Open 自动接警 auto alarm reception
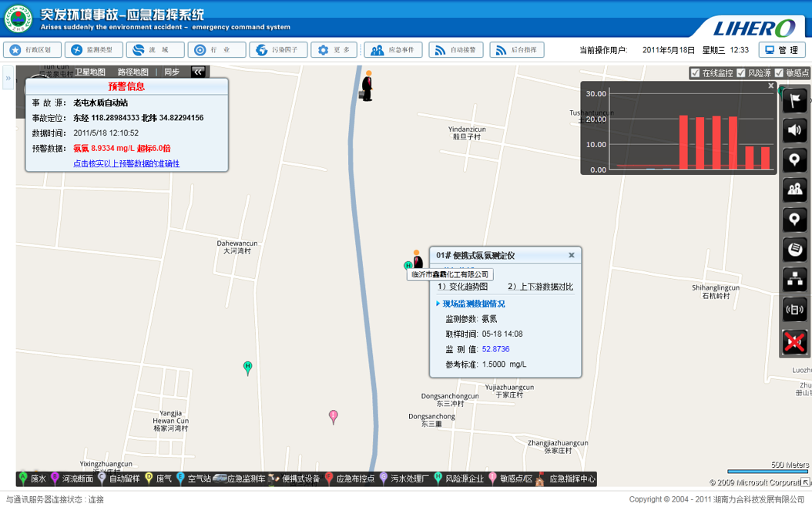 click(456, 50)
